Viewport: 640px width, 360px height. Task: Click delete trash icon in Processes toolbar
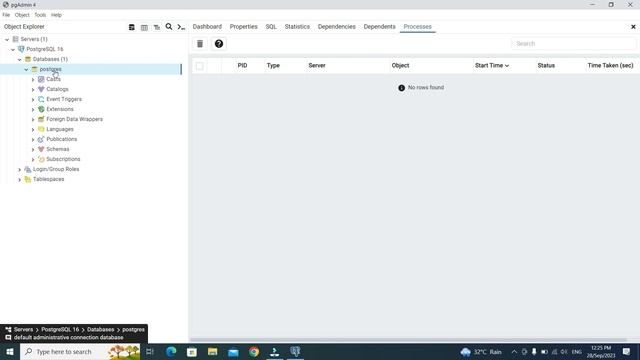tap(200, 44)
